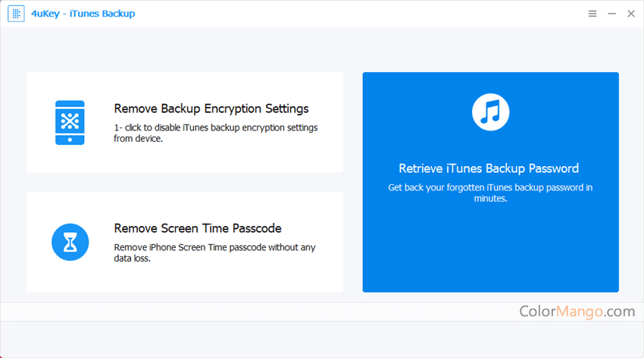Click the Remove Backup Encryption Settings card
Viewport: 644px width, 358px height.
(x=185, y=122)
